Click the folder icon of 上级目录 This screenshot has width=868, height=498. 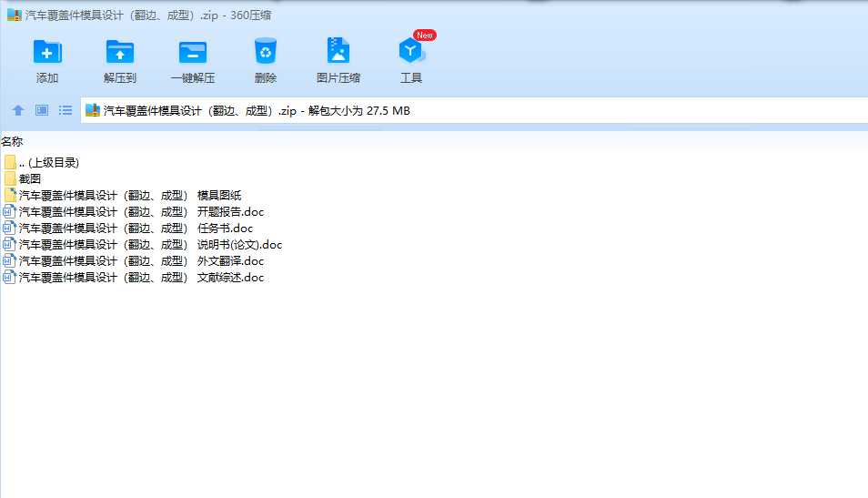10,162
